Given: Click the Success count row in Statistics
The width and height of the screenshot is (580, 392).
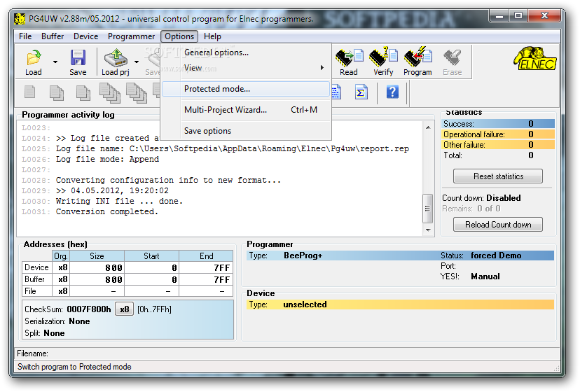Looking at the screenshot, I should click(498, 123).
